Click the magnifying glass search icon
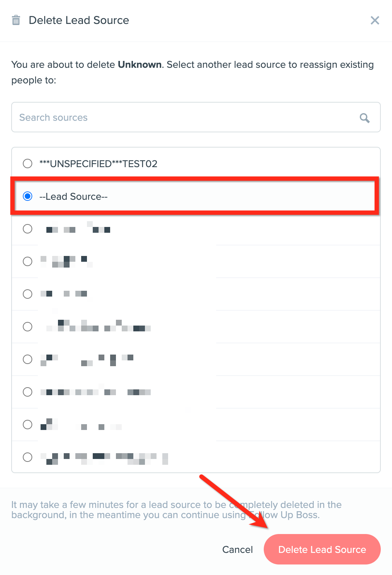This screenshot has height=575, width=392. click(364, 118)
